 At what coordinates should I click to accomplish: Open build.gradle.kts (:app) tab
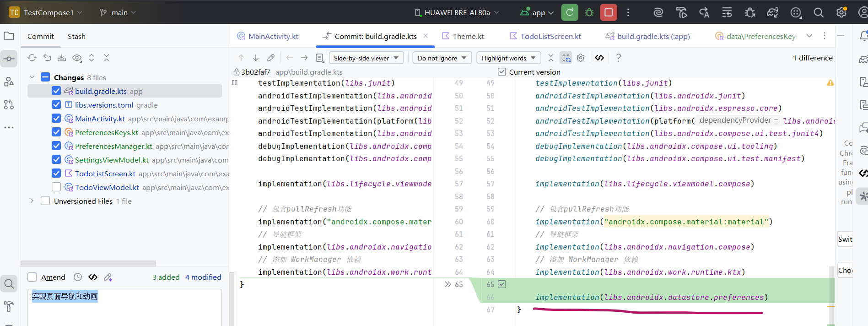[x=648, y=36]
